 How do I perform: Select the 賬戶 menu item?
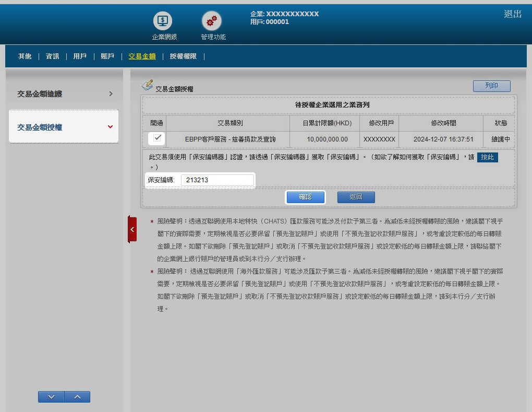pos(107,56)
